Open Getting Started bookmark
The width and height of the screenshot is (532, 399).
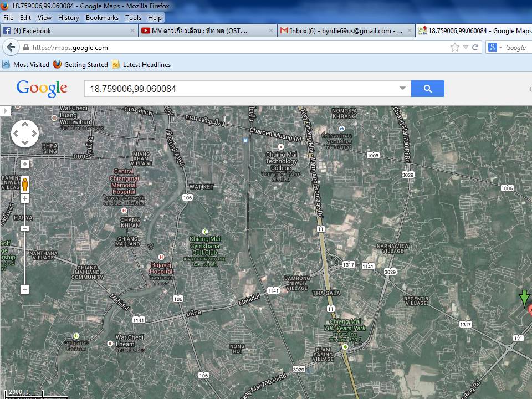coord(81,64)
